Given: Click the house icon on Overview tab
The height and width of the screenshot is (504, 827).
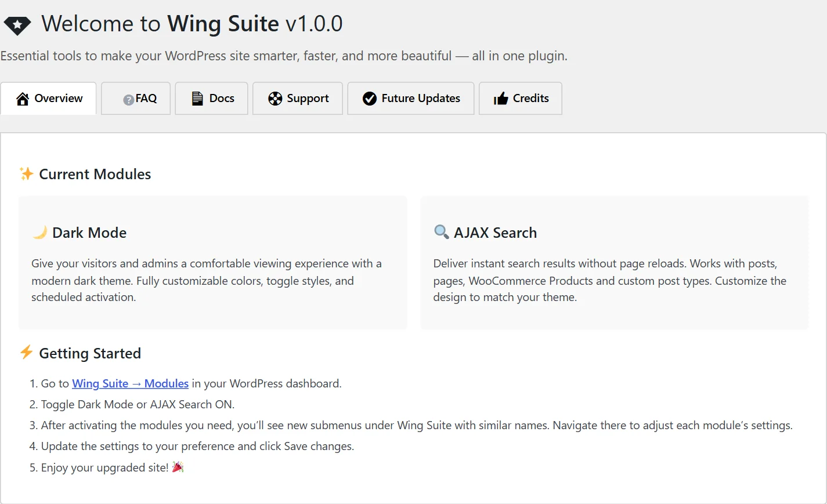Looking at the screenshot, I should pos(23,99).
